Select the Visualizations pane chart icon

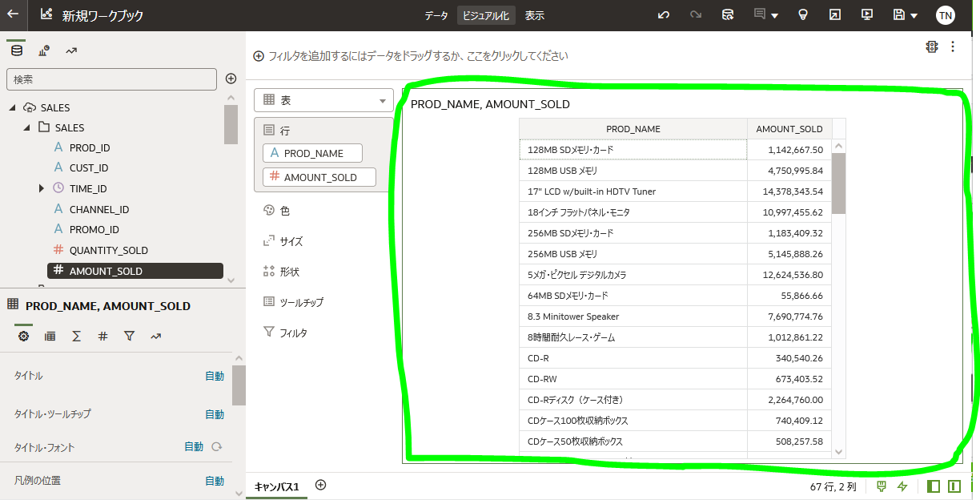coord(44,50)
